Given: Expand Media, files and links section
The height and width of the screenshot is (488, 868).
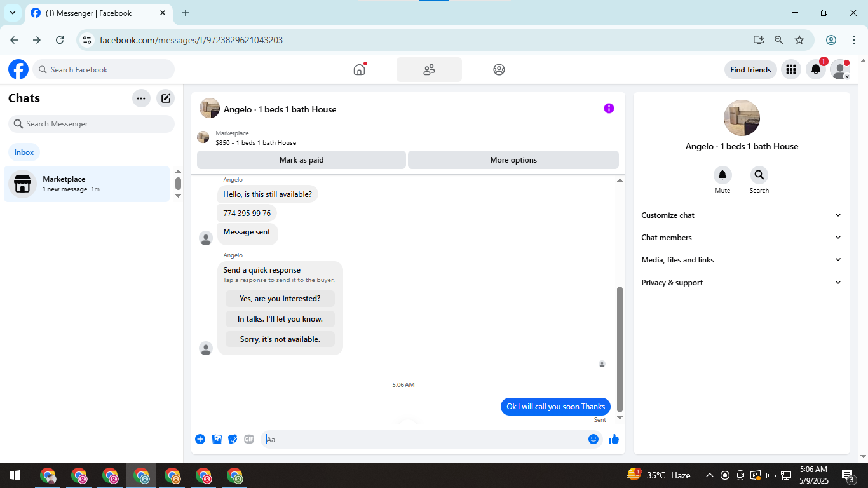Looking at the screenshot, I should [742, 260].
